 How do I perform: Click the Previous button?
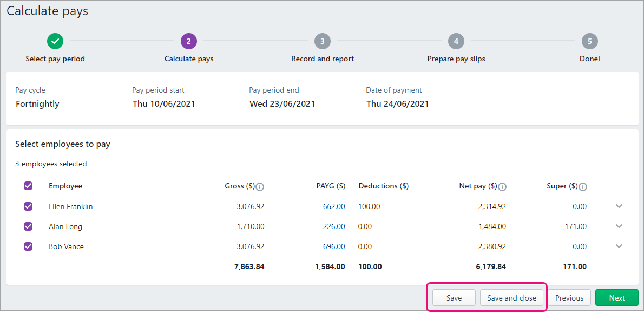[569, 297]
